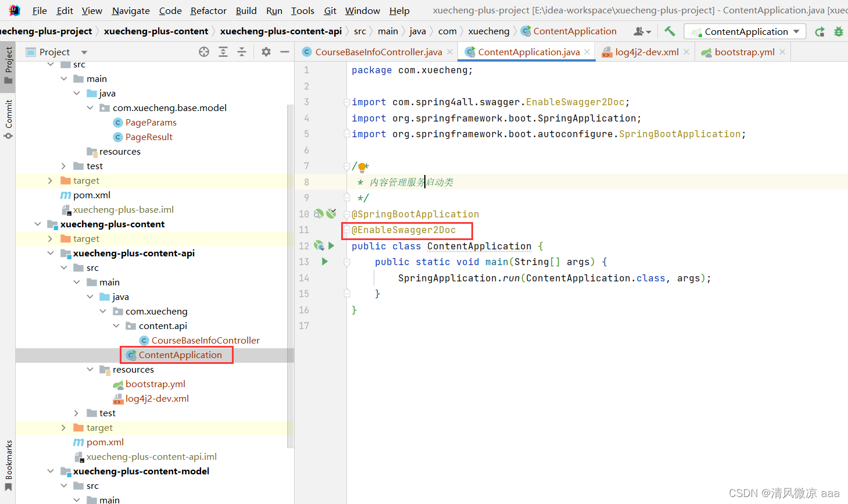Open the Tools menu

(302, 10)
